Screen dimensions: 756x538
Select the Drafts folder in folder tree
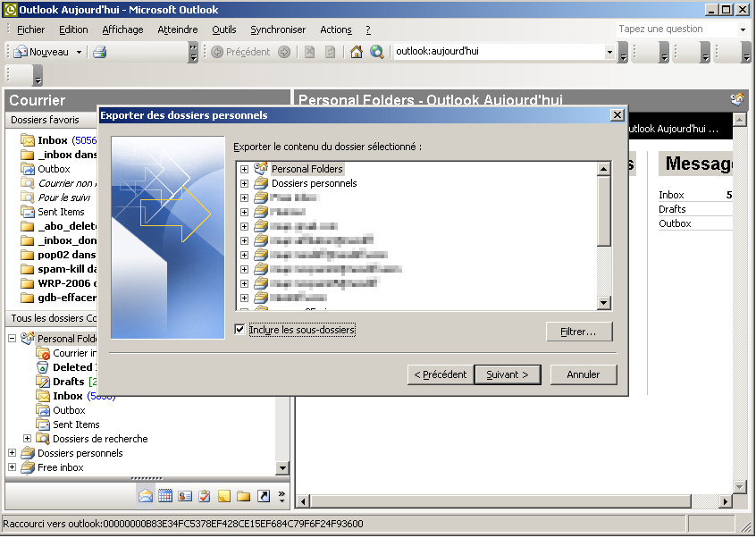pos(69,382)
